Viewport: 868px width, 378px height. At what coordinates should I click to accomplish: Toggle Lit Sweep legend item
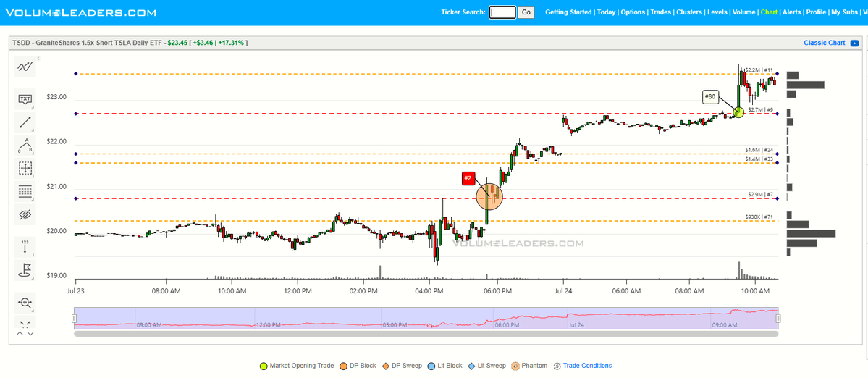click(487, 366)
